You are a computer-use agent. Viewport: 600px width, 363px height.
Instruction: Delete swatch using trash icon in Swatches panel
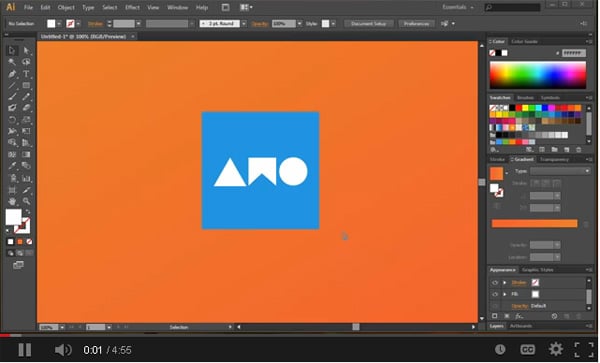click(579, 150)
